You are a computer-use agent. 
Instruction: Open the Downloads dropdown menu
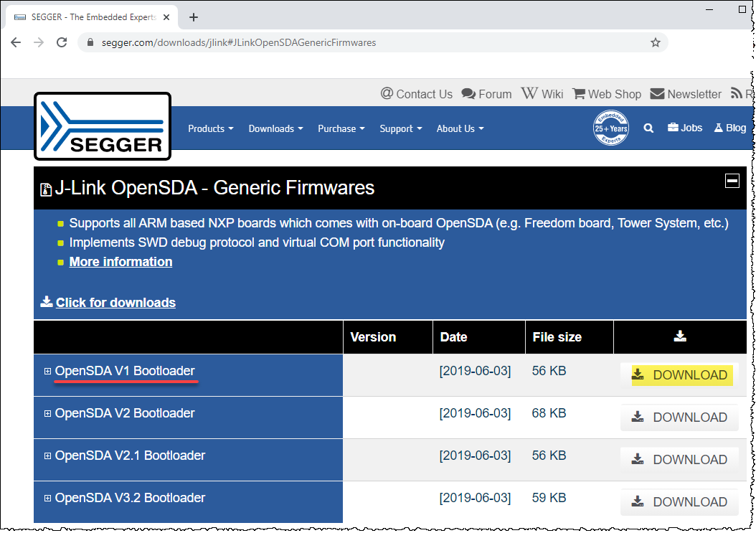pyautogui.click(x=275, y=128)
